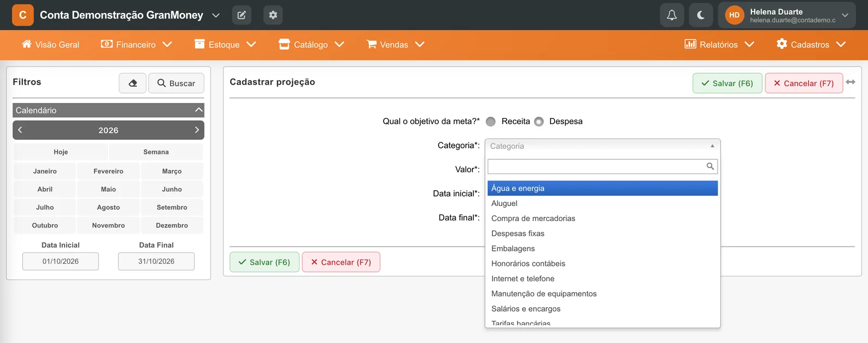The width and height of the screenshot is (868, 343).
Task: Click the Relatórios chart icon
Action: (x=690, y=44)
